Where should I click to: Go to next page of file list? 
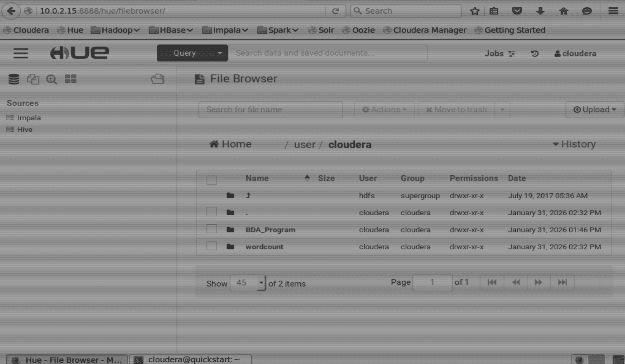click(x=538, y=282)
